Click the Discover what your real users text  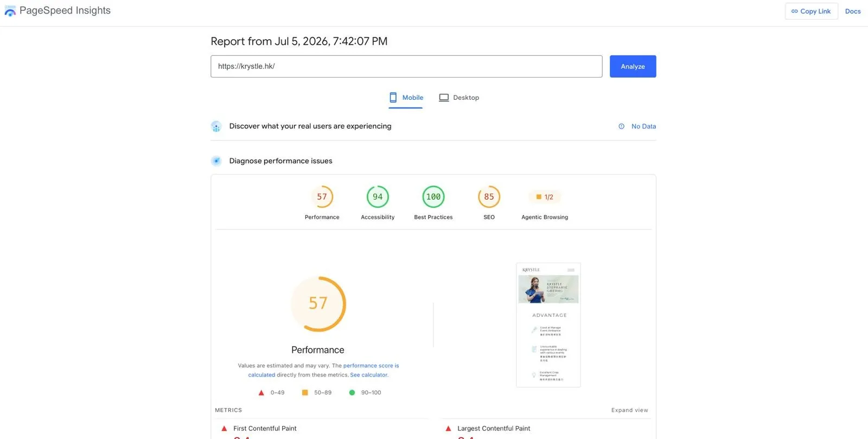click(310, 126)
